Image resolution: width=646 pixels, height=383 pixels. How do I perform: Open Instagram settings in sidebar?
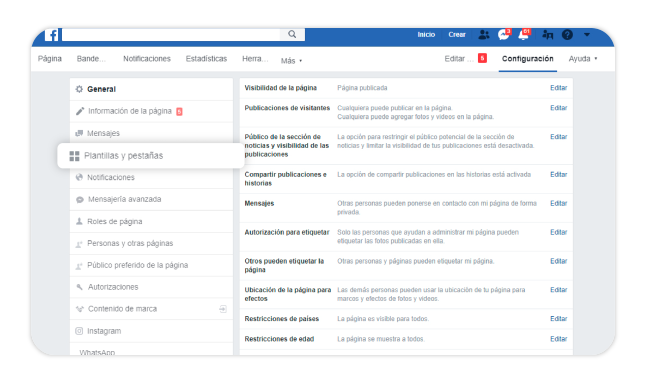point(151,331)
